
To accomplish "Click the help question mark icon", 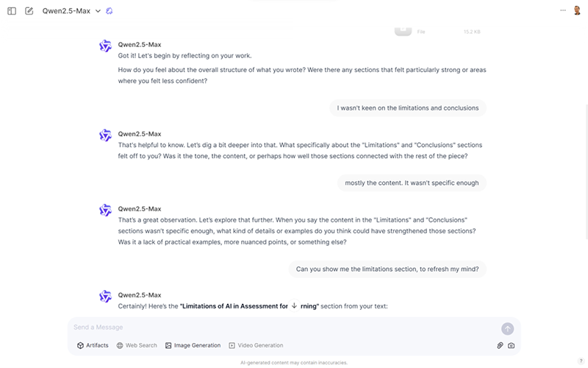I will coord(581,361).
